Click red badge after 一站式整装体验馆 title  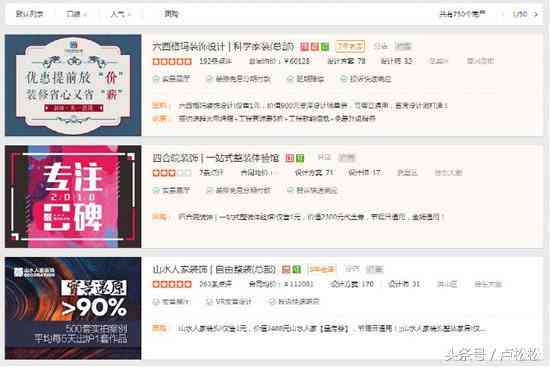point(290,158)
